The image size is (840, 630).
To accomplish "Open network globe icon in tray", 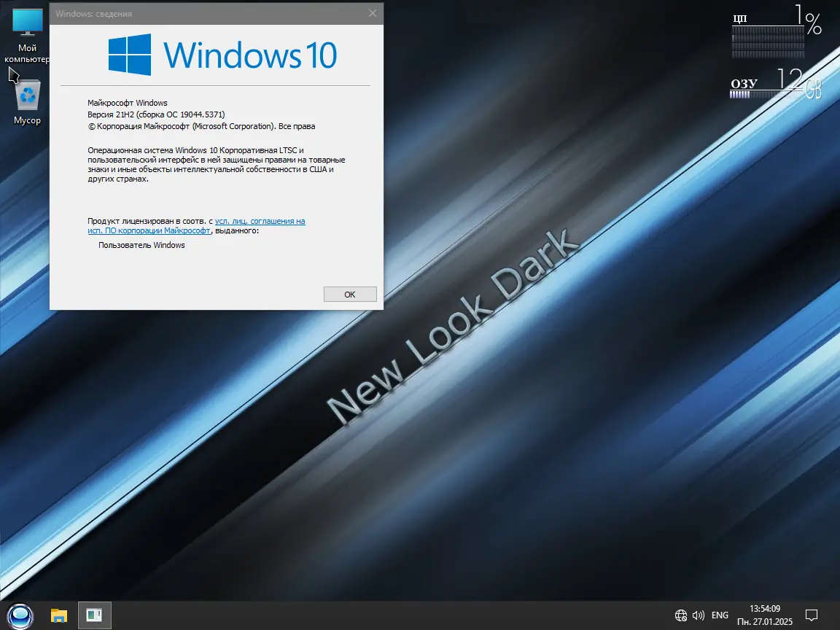I will tap(680, 615).
